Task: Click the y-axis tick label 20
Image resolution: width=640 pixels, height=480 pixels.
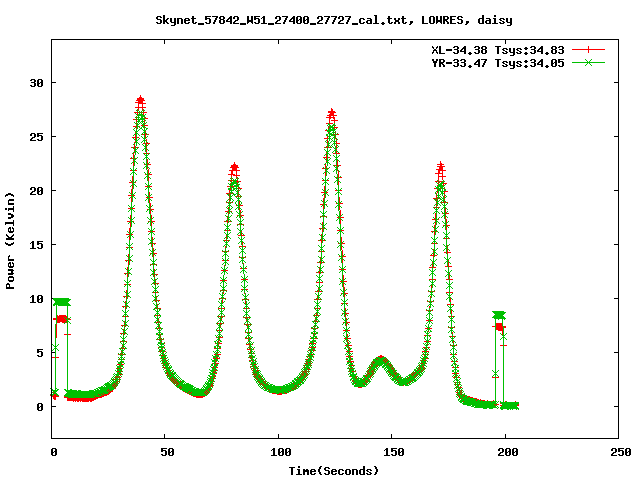Action: click(36, 191)
